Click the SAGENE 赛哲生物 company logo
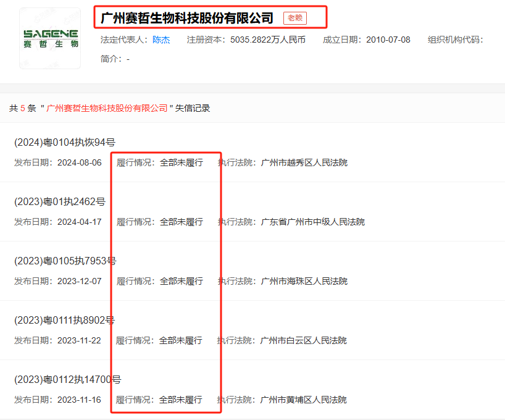505x420 pixels. click(x=50, y=38)
